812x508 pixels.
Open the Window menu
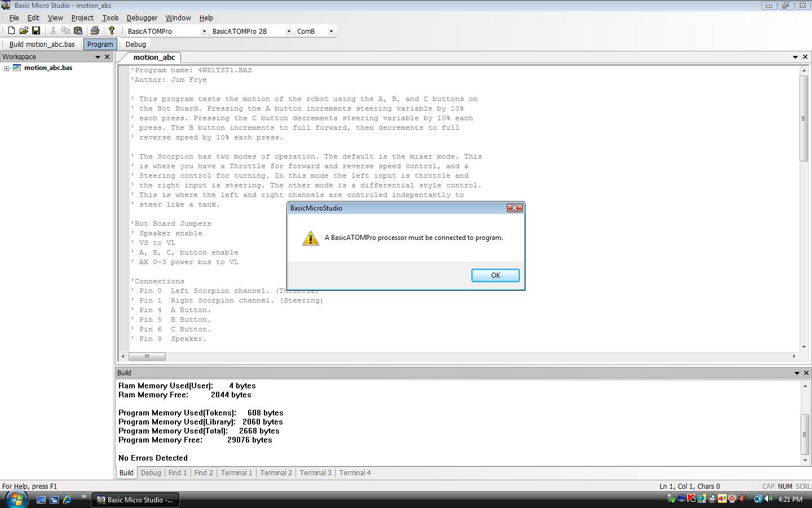(178, 18)
